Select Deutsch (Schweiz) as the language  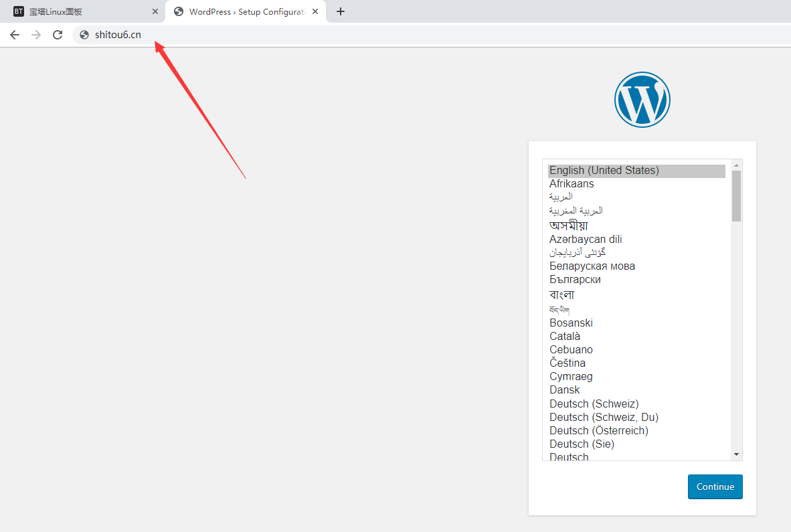point(594,404)
